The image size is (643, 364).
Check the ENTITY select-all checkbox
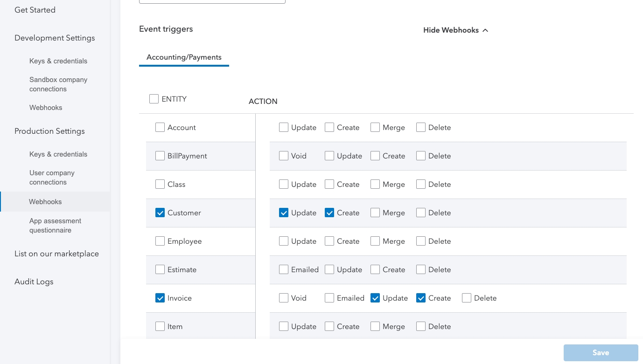154,99
